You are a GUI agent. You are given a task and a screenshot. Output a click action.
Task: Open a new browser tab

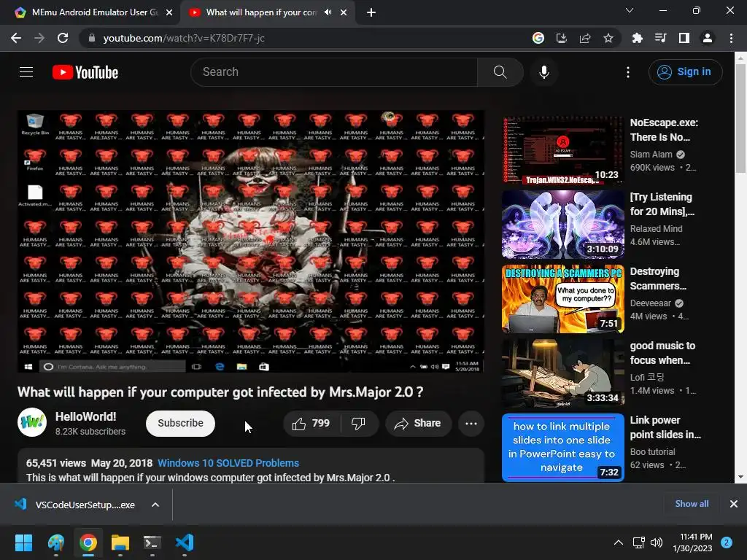[371, 12]
